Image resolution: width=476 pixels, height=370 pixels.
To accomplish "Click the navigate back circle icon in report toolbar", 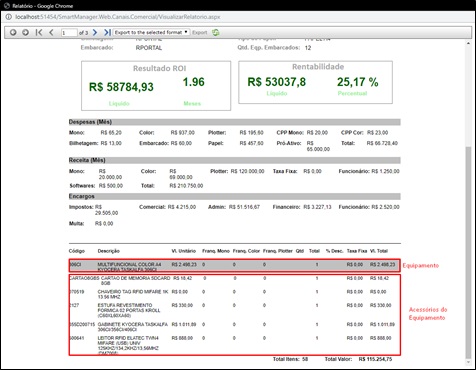I will 13,32.
